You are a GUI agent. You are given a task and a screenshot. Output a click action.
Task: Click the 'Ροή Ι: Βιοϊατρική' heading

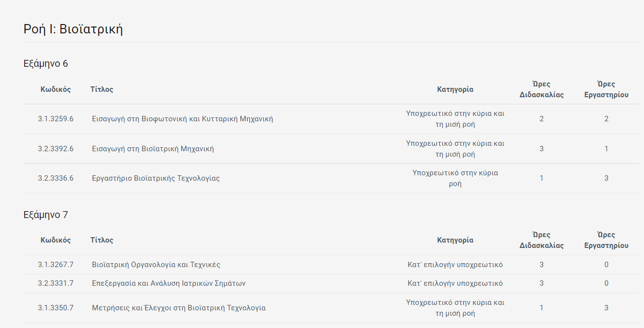point(73,29)
